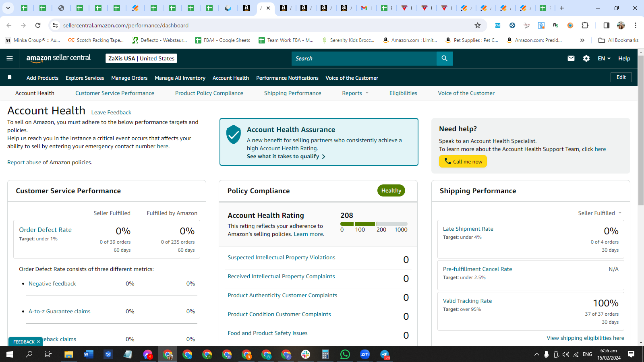Image resolution: width=644 pixels, height=362 pixels.
Task: Open Suspected Intellectual Property Violations link
Action: pyautogui.click(x=282, y=257)
